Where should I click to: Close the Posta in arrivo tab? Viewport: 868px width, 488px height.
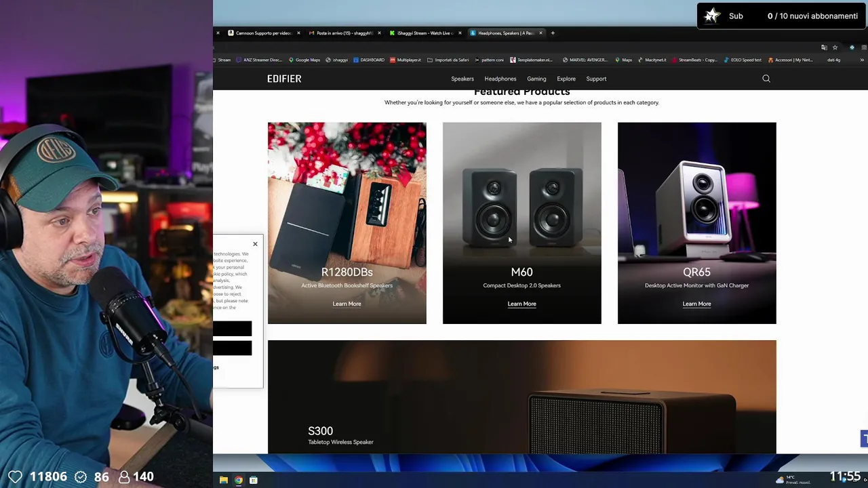(379, 33)
